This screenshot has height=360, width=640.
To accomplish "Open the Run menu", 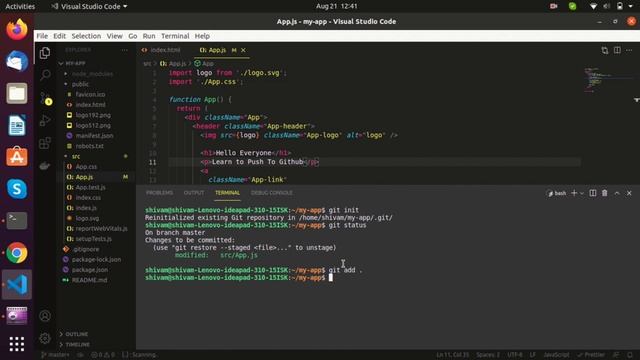I will click(x=149, y=36).
